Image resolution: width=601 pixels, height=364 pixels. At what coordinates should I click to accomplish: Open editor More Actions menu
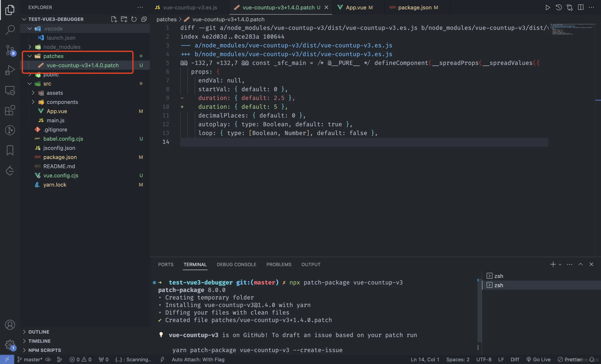pos(591,7)
